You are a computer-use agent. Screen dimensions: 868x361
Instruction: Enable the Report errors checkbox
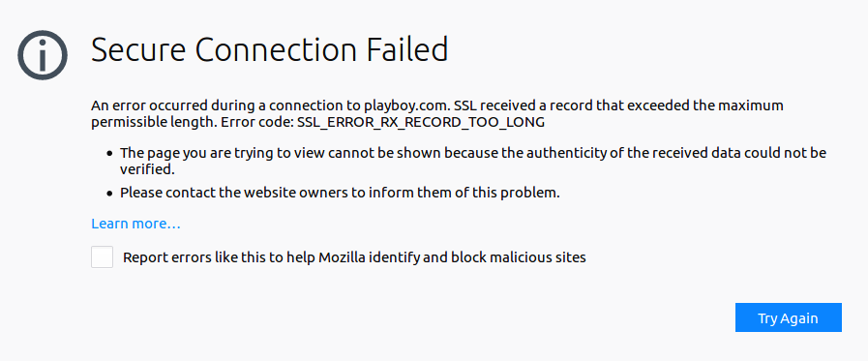pyautogui.click(x=102, y=257)
